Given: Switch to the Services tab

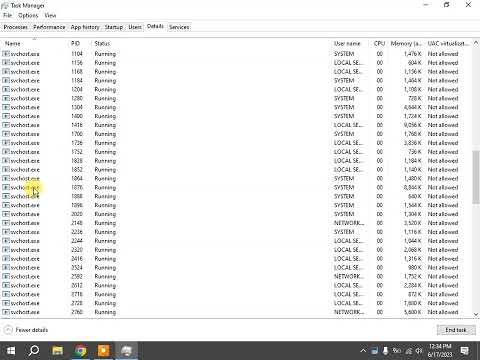Looking at the screenshot, I should (179, 27).
